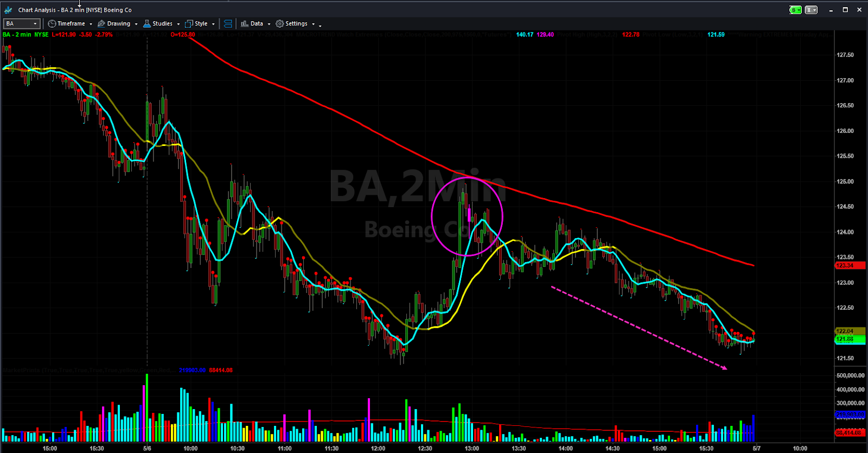This screenshot has height=453, width=868.
Task: Click the red '122.78' Pivot High value
Action: (631, 35)
